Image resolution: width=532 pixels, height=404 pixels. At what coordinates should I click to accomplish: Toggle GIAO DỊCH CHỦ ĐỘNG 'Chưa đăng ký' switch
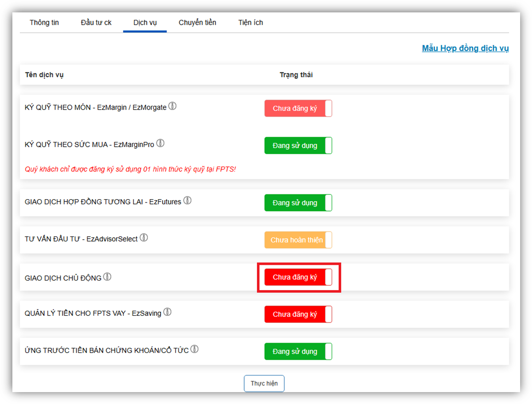298,277
